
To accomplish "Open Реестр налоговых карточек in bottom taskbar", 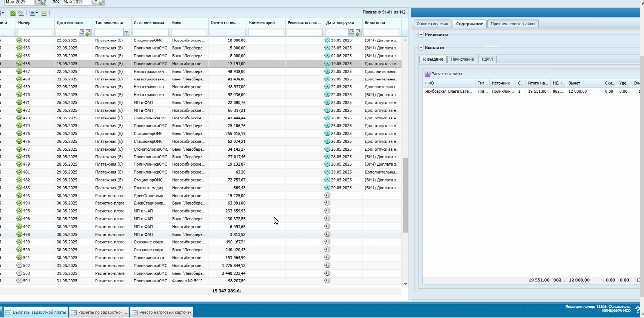I will (x=162, y=312).
